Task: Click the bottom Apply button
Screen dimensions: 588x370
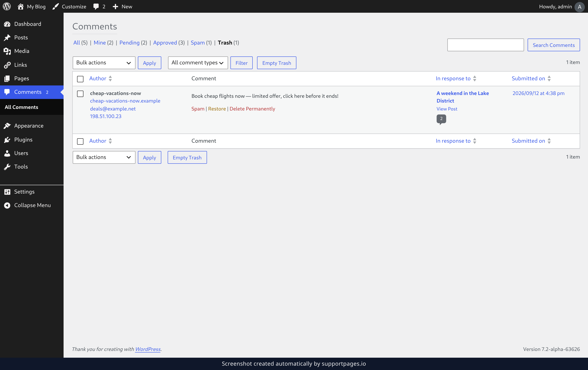Action: (149, 157)
